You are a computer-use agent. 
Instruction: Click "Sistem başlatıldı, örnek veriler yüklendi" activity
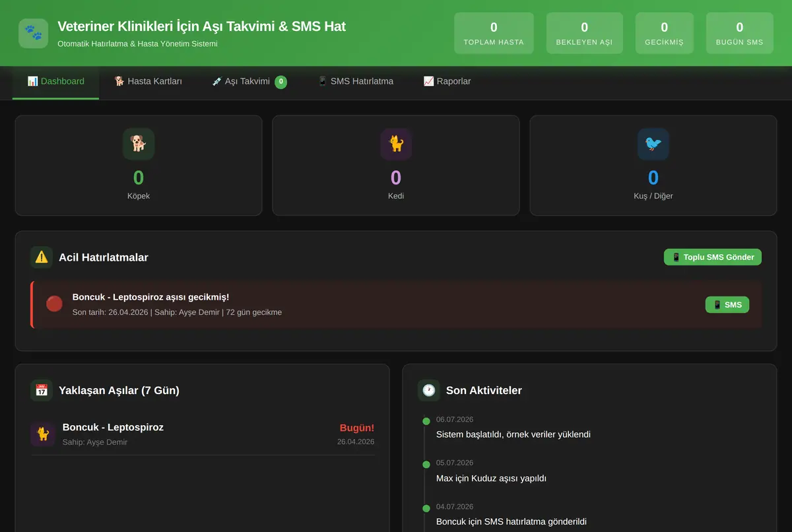pos(513,434)
